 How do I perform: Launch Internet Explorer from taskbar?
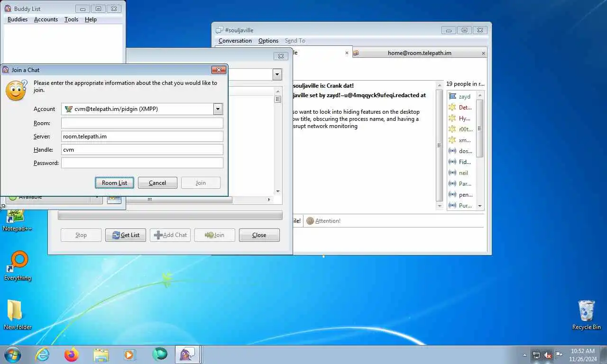click(43, 355)
